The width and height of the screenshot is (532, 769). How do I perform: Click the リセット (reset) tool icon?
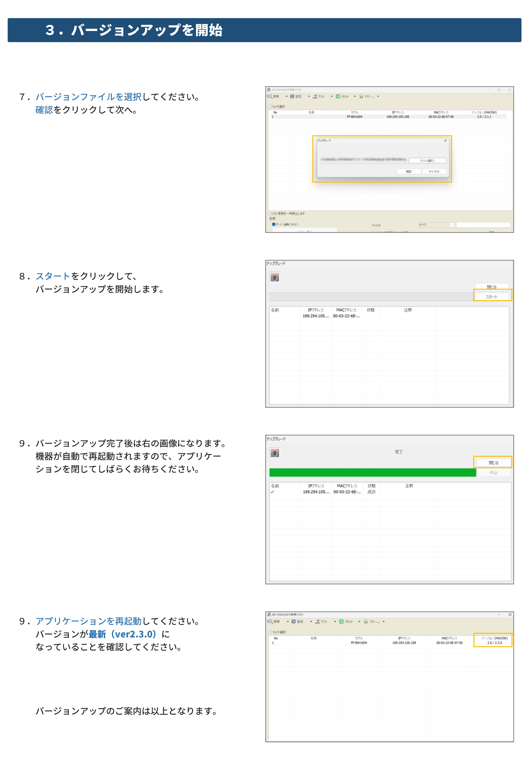338,96
